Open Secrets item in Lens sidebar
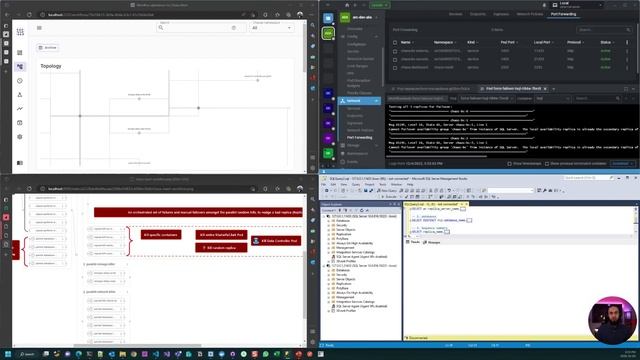The image size is (640, 360). coord(353,51)
